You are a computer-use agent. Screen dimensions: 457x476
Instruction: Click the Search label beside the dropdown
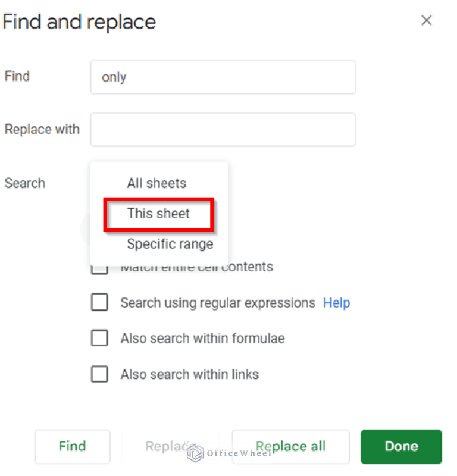(x=24, y=183)
